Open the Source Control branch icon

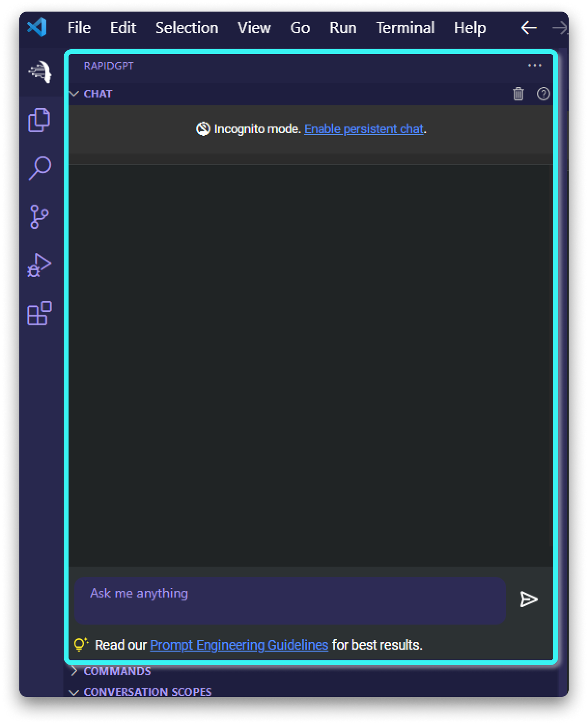point(40,217)
